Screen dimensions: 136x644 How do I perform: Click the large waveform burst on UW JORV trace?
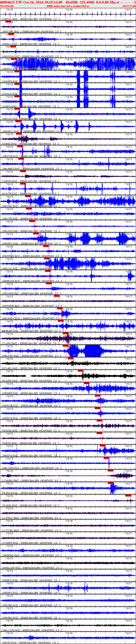(x=92, y=351)
